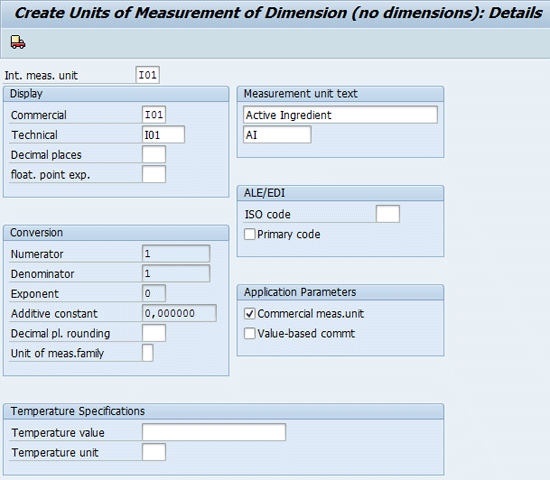This screenshot has height=480, width=550.
Task: Select the Exponent field
Action: pyautogui.click(x=154, y=293)
